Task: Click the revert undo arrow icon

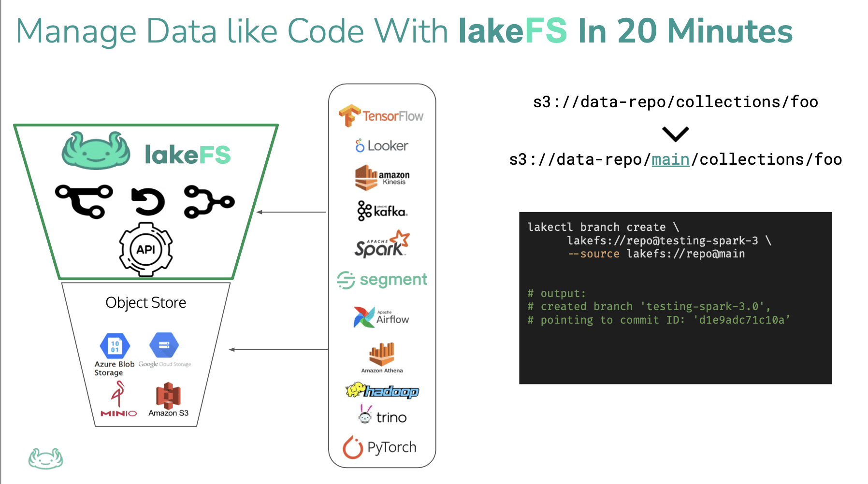Action: click(148, 201)
